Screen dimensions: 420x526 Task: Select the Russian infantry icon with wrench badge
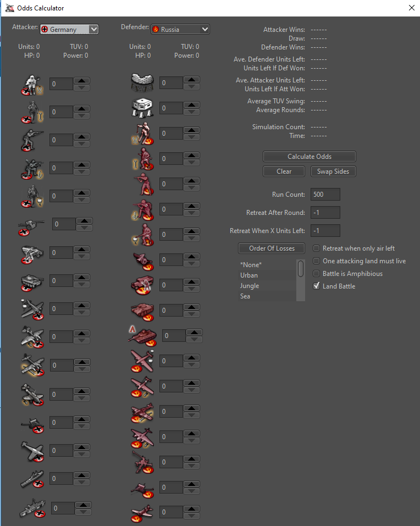point(142,159)
